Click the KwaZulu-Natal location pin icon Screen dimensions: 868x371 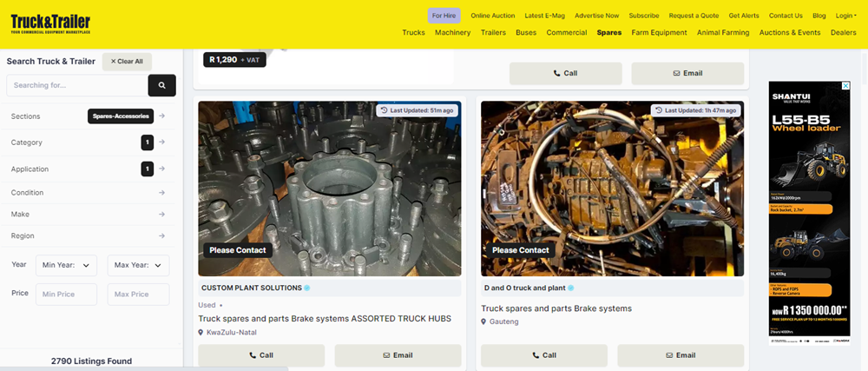pyautogui.click(x=201, y=333)
